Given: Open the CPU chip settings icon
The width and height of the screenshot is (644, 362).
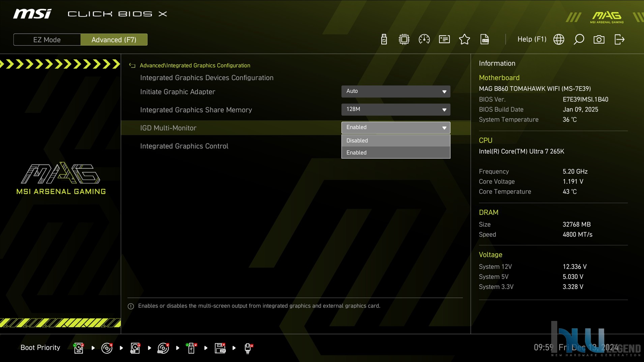Looking at the screenshot, I should 404,39.
